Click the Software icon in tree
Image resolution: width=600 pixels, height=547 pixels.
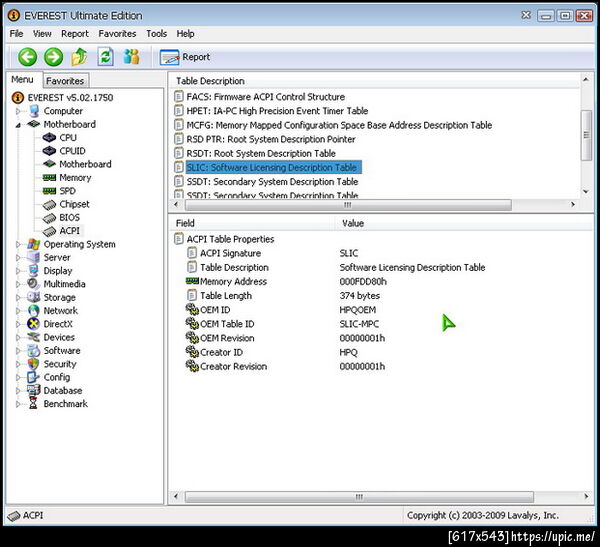click(34, 351)
